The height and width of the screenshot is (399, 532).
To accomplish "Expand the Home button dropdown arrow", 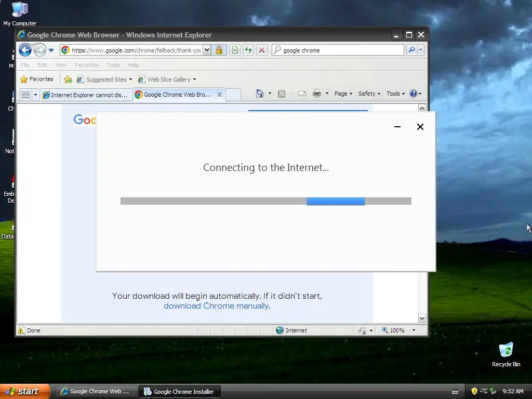I will tap(270, 94).
